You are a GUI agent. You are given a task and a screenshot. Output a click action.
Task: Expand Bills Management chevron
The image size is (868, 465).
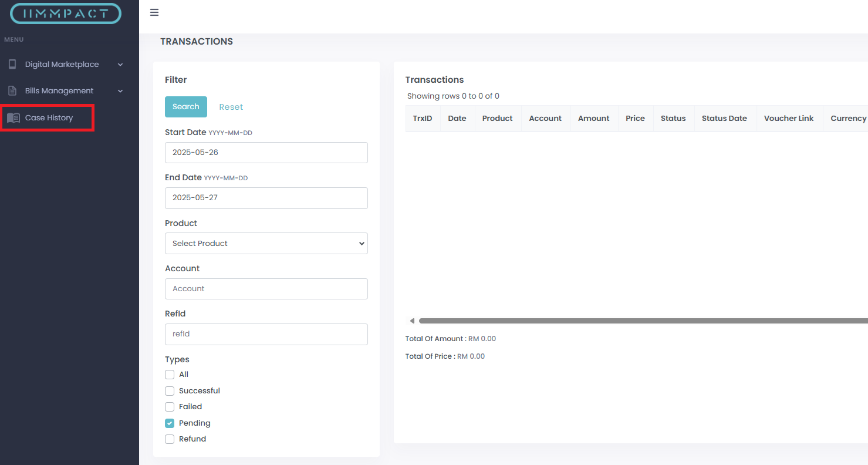120,91
